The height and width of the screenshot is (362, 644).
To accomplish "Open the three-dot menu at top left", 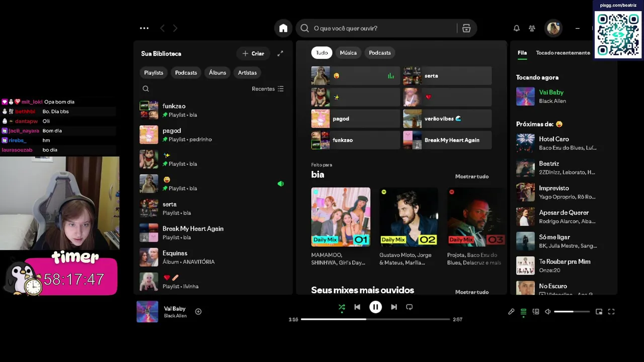I will [144, 28].
